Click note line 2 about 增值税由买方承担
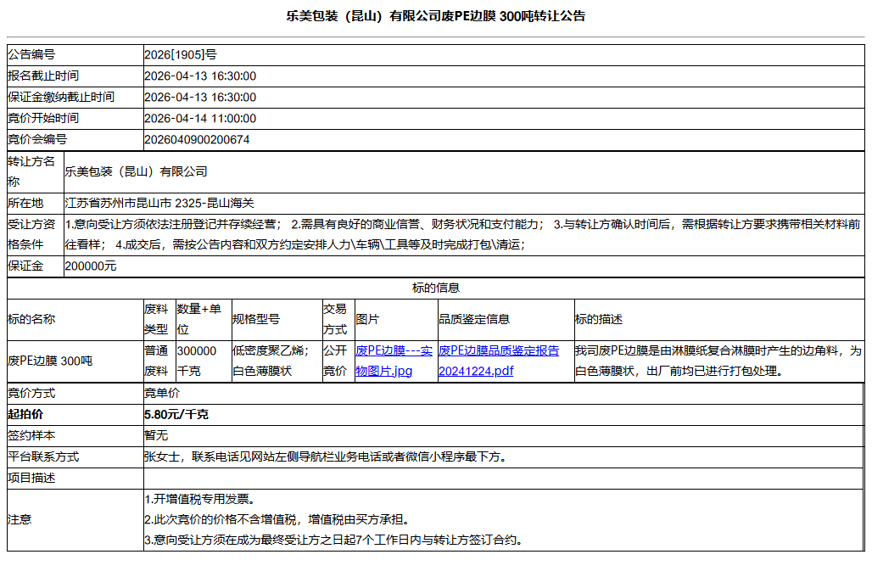Image resolution: width=872 pixels, height=588 pixels. point(277,519)
